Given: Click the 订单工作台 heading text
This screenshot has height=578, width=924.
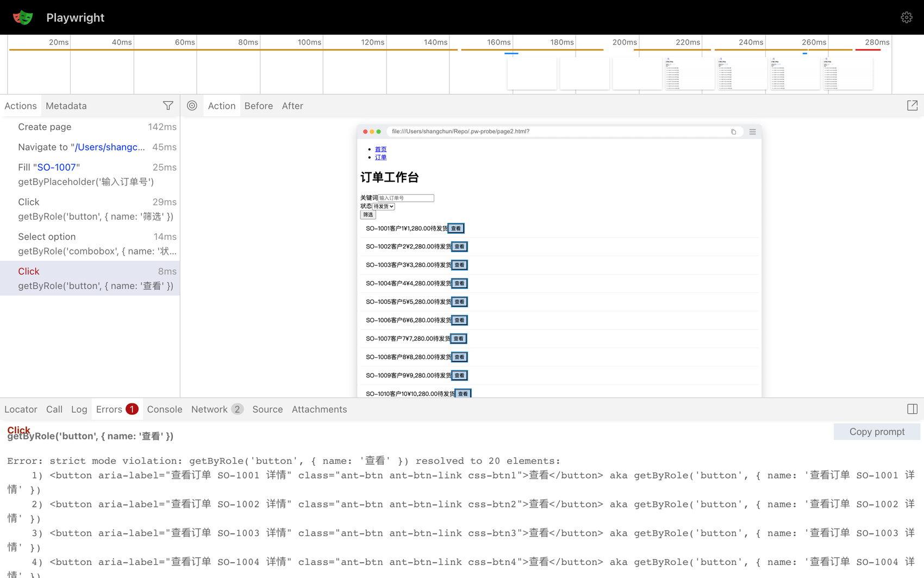Looking at the screenshot, I should 390,177.
